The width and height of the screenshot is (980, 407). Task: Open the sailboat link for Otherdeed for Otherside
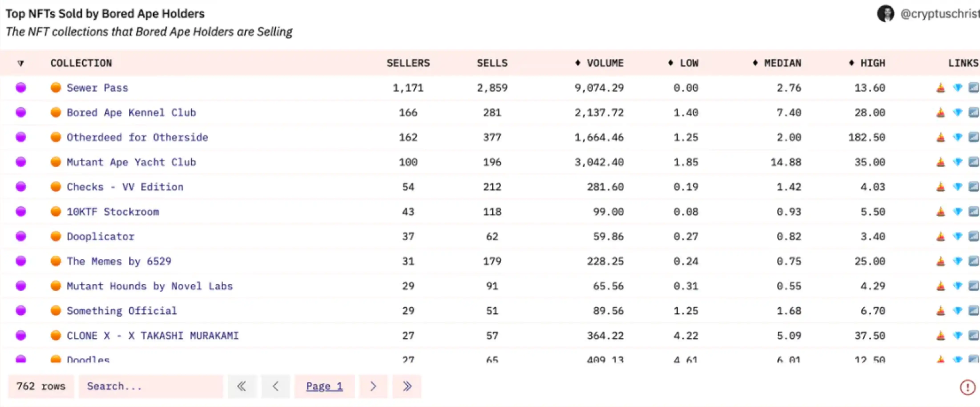(940, 137)
